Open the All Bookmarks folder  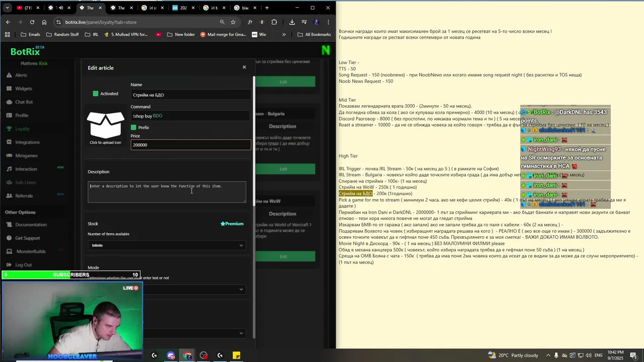pyautogui.click(x=314, y=35)
